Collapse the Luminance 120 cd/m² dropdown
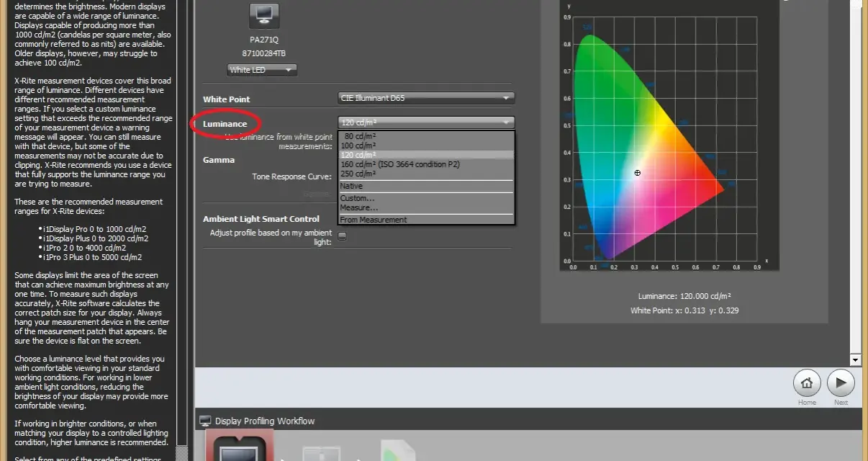868x461 pixels. pos(426,122)
